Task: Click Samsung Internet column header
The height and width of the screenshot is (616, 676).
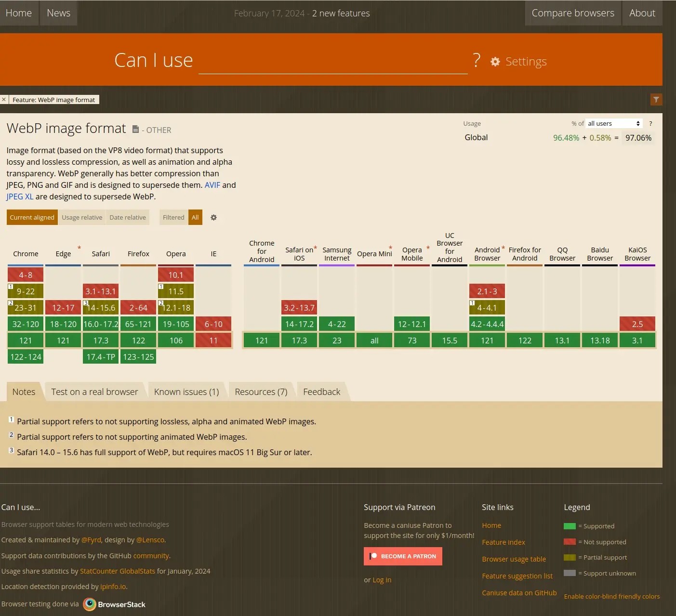Action: coord(337,254)
